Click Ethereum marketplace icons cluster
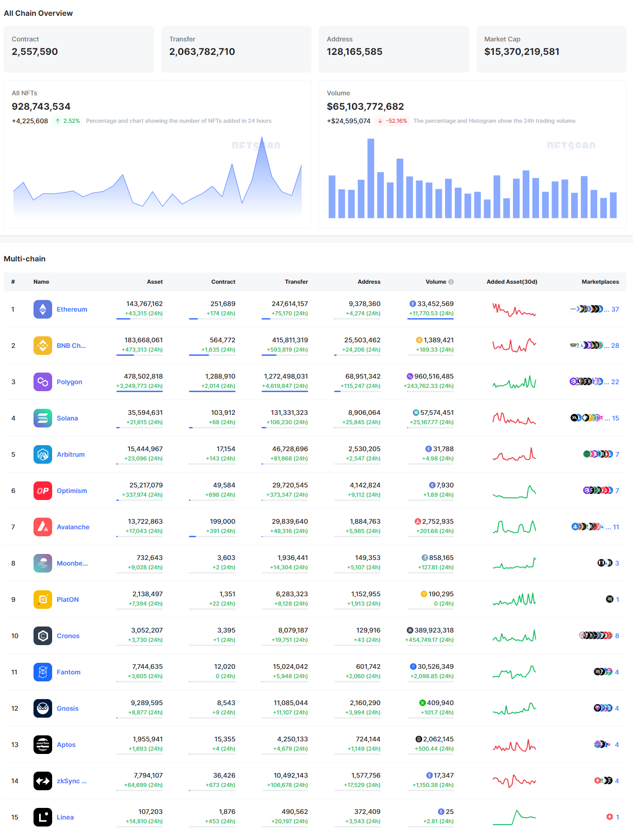Image resolution: width=633 pixels, height=840 pixels. click(586, 309)
